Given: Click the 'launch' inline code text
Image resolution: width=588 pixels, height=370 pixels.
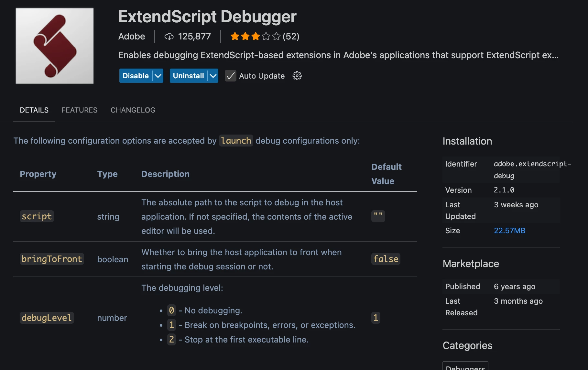Looking at the screenshot, I should tap(236, 140).
